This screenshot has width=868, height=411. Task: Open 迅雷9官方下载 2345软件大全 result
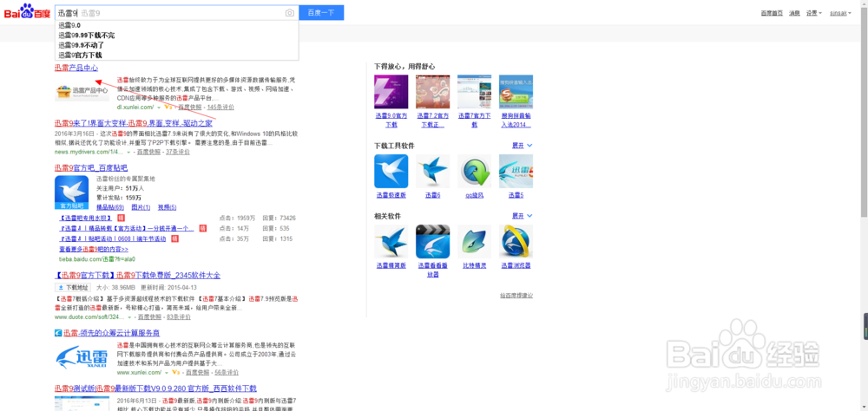point(137,276)
